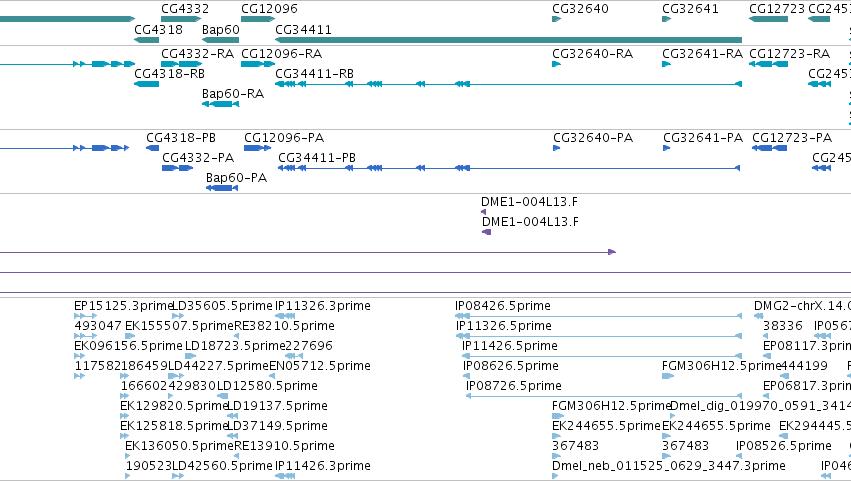Click EST label IP08426.5prime
This screenshot has height=481, width=851.
coord(503,306)
